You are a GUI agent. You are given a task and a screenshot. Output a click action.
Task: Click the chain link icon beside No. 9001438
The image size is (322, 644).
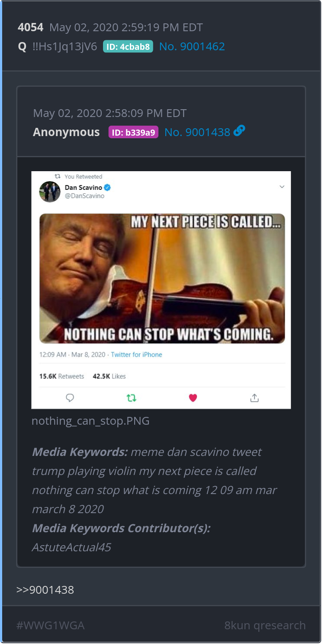pos(239,131)
